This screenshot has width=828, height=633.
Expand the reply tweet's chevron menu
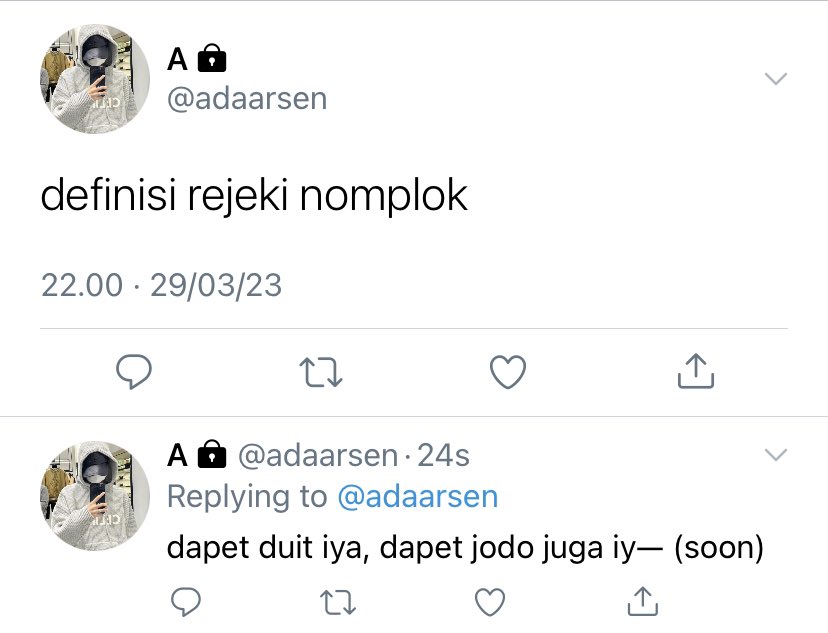click(x=776, y=455)
